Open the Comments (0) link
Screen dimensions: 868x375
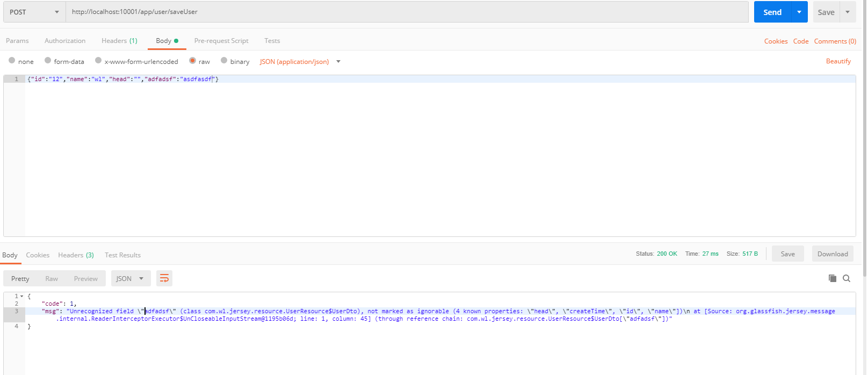pos(835,41)
